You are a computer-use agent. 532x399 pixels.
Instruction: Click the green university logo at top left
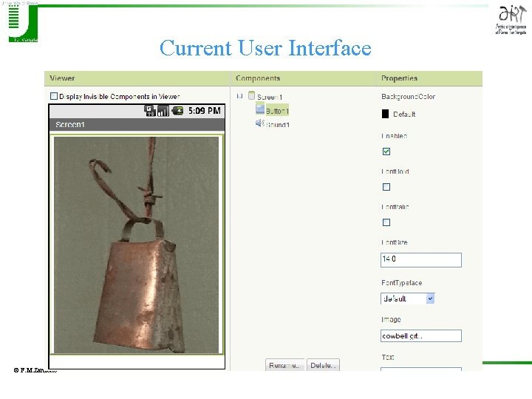[22, 23]
